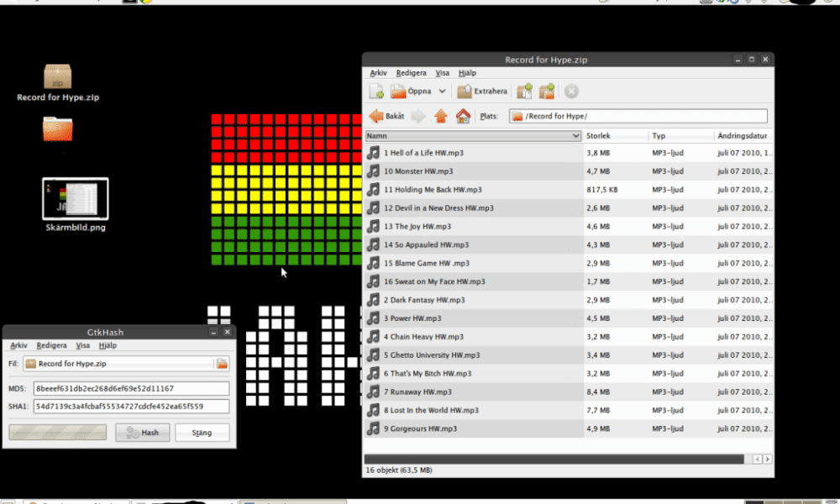Image resolution: width=840 pixels, height=504 pixels.
Task: Click the Skärmbild.png desktop thumbnail
Action: tap(75, 199)
